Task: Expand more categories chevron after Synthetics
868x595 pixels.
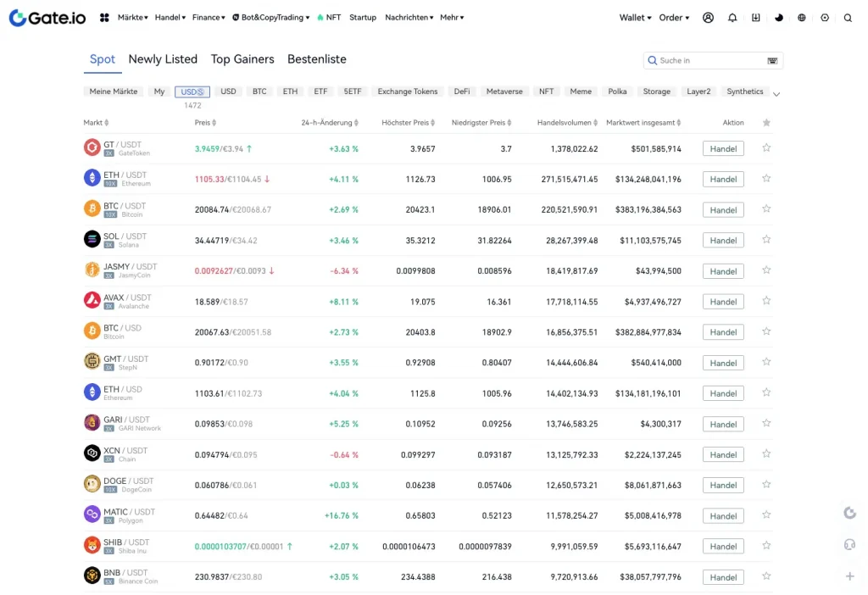Action: (x=776, y=93)
